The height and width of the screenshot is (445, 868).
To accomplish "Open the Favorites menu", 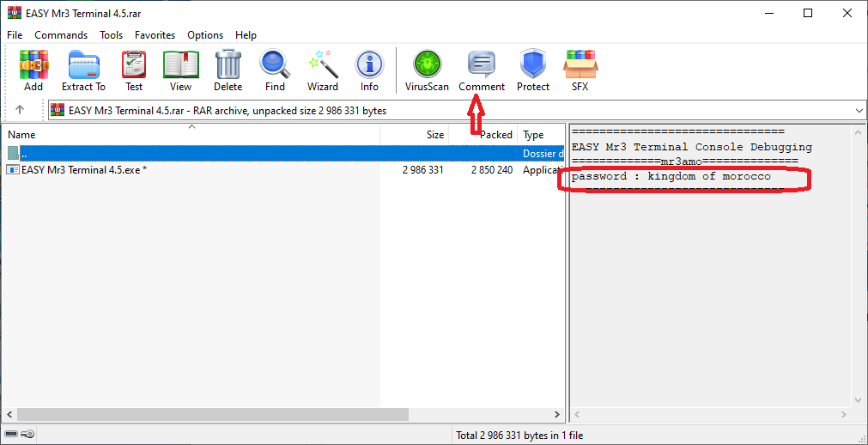I will pos(155,35).
